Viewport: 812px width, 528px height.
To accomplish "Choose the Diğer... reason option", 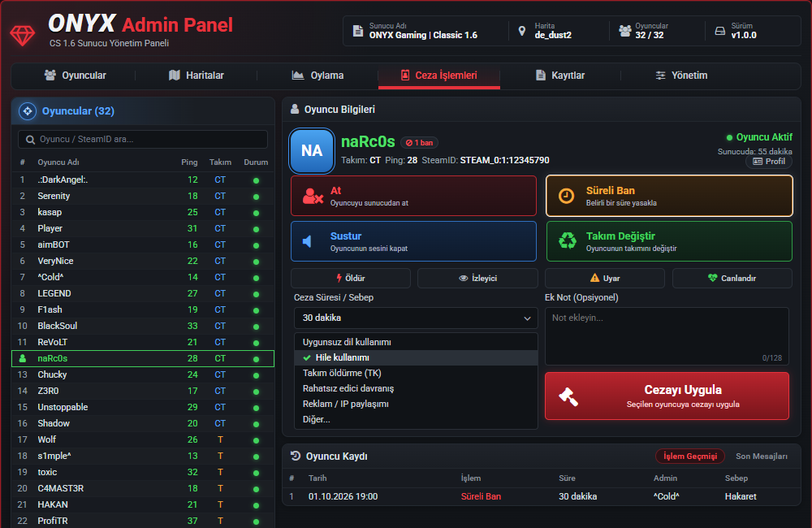I will click(416, 420).
